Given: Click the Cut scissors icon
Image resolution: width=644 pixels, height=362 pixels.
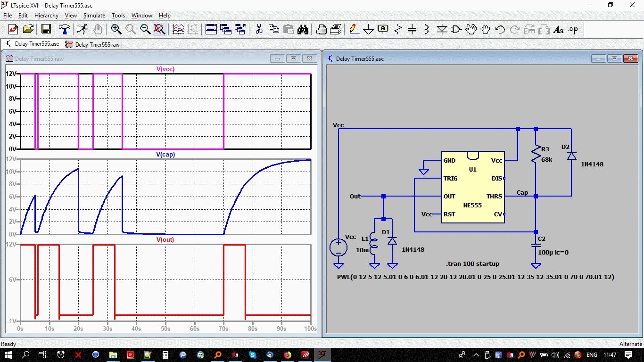Looking at the screenshot, I should pyautogui.click(x=259, y=29).
